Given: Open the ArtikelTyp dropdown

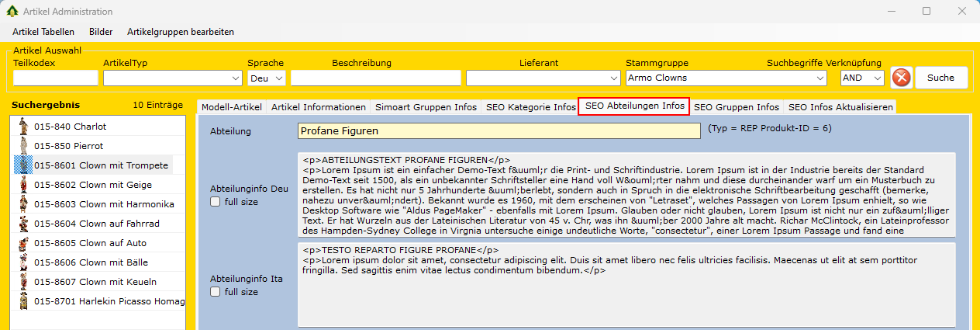Looking at the screenshot, I should pyautogui.click(x=236, y=78).
